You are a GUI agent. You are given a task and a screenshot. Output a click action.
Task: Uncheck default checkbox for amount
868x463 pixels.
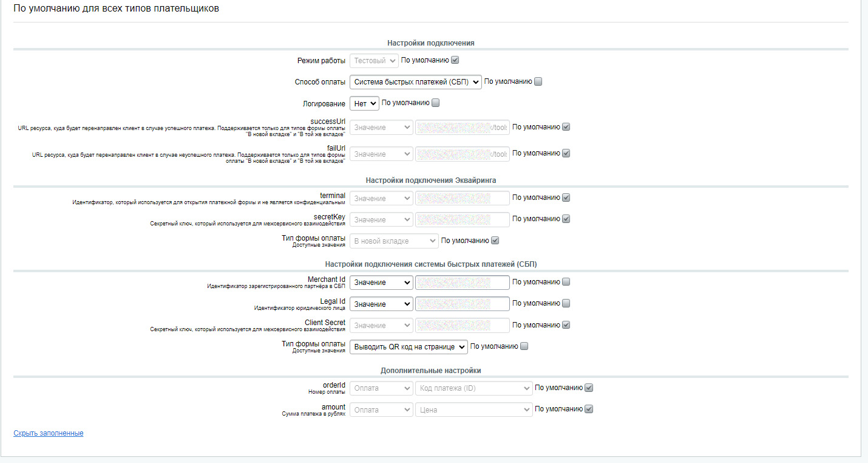[x=588, y=409]
